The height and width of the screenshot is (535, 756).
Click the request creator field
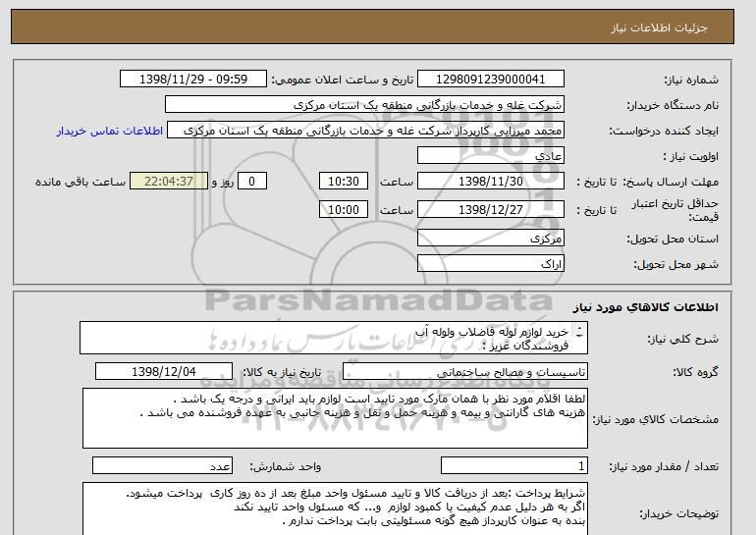point(365,131)
